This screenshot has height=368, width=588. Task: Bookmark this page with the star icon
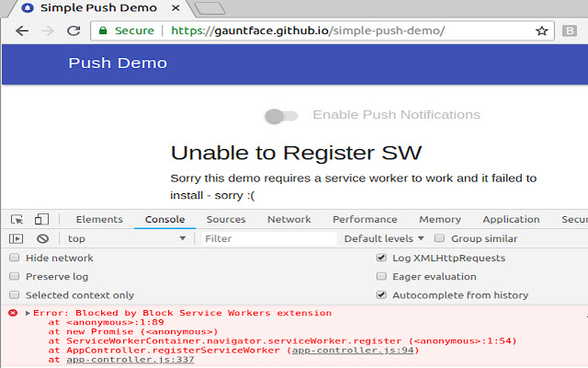coord(541,30)
